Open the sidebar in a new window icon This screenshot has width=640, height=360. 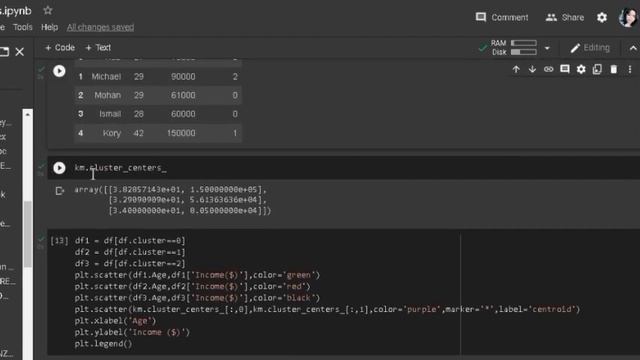point(4,52)
